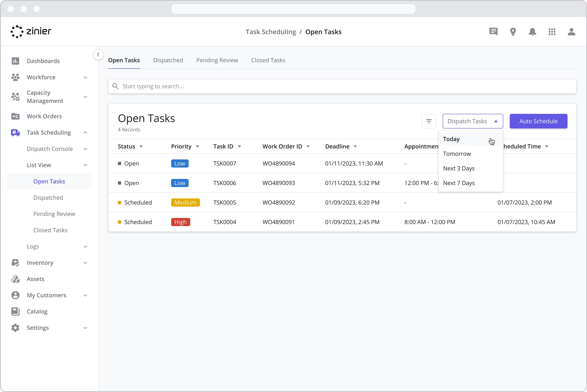This screenshot has height=392, width=587.
Task: Switch to the Dispatched tab
Action: [x=168, y=60]
